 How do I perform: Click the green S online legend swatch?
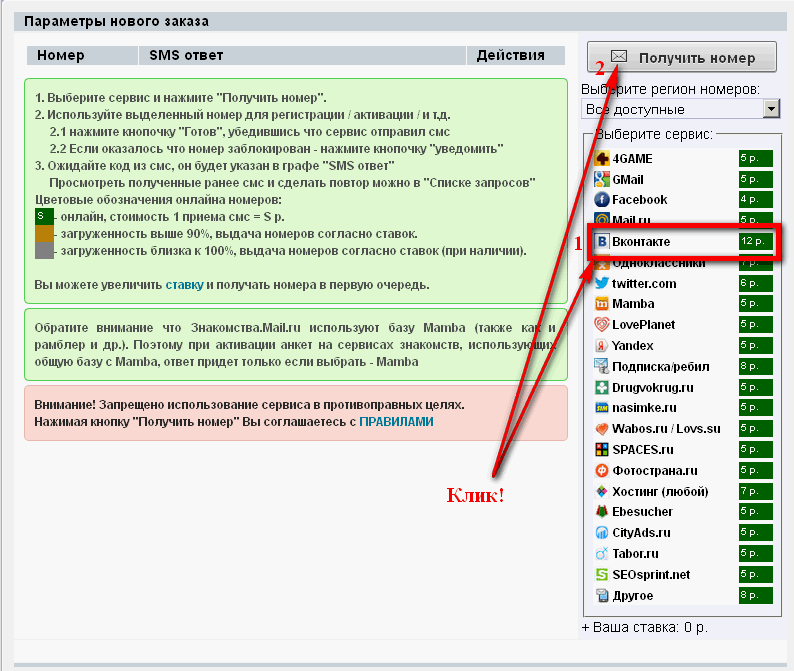[45, 216]
